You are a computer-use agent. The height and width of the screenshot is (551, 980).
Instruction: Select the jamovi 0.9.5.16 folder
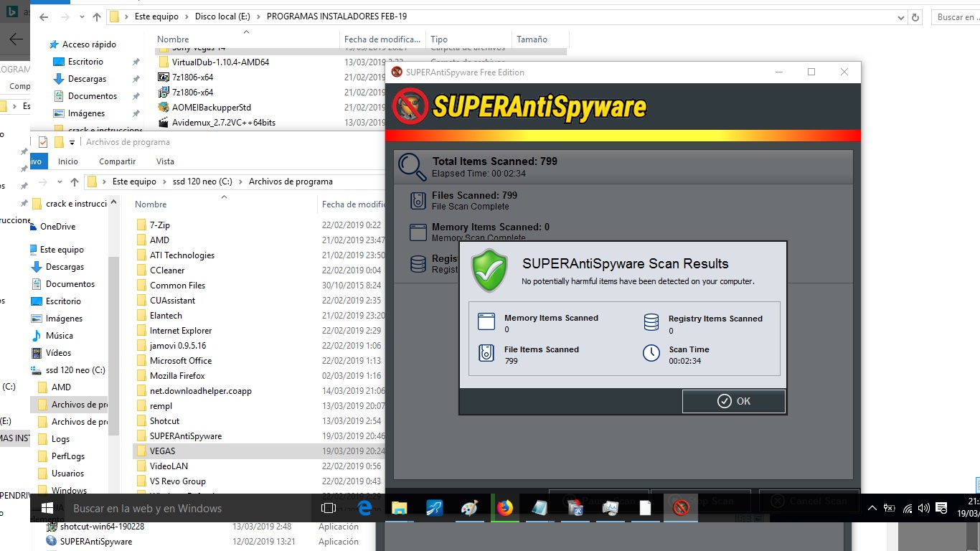(x=177, y=346)
